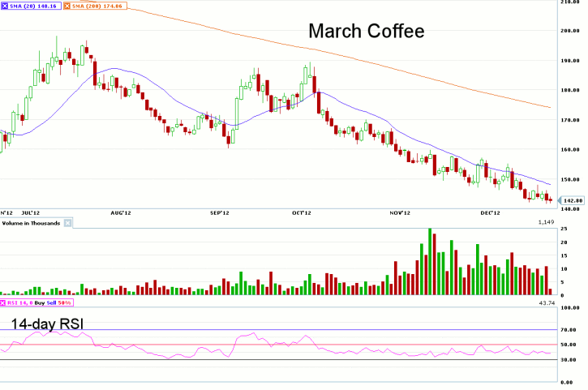
Task: Remove the SMA (20) indicator with its X icon
Action: pos(5,5)
